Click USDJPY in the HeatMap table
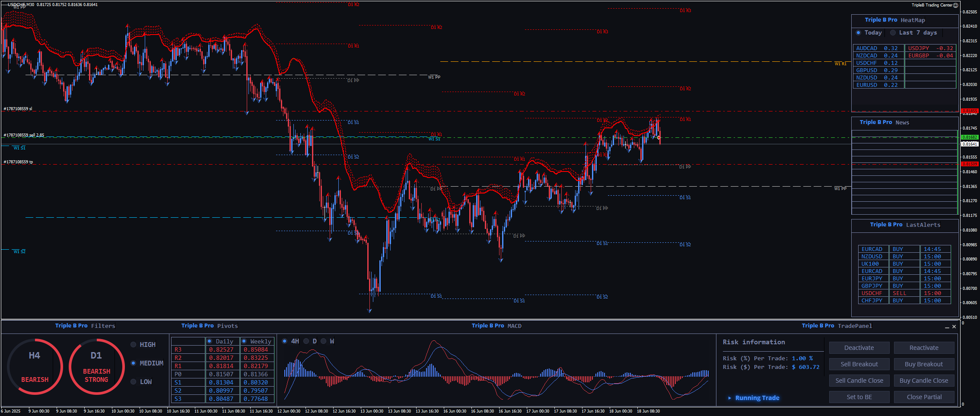This screenshot has width=980, height=416. point(918,48)
